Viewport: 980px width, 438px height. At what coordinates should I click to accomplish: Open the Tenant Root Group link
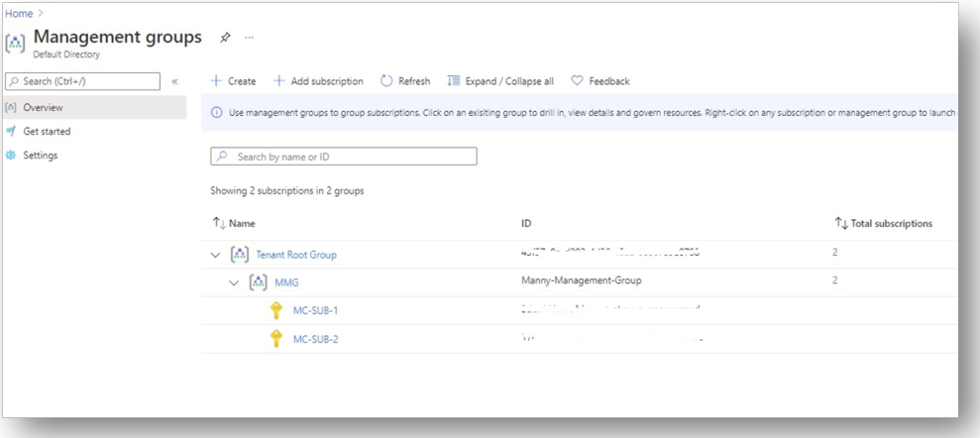[296, 255]
